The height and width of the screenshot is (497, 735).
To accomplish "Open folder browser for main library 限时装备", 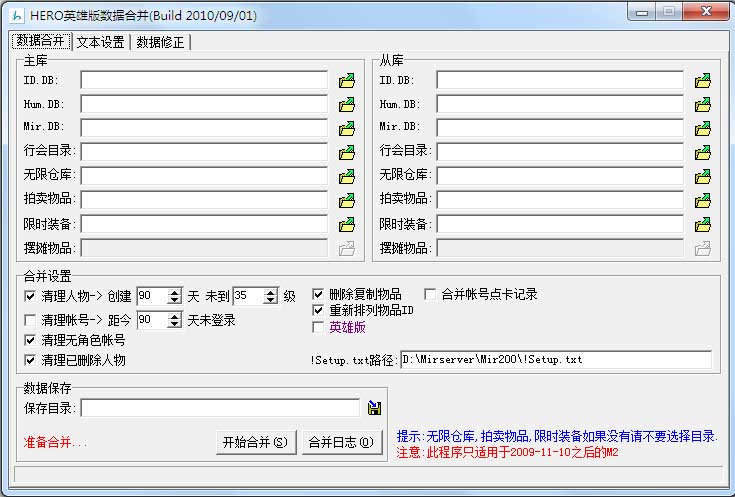I will click(x=347, y=225).
